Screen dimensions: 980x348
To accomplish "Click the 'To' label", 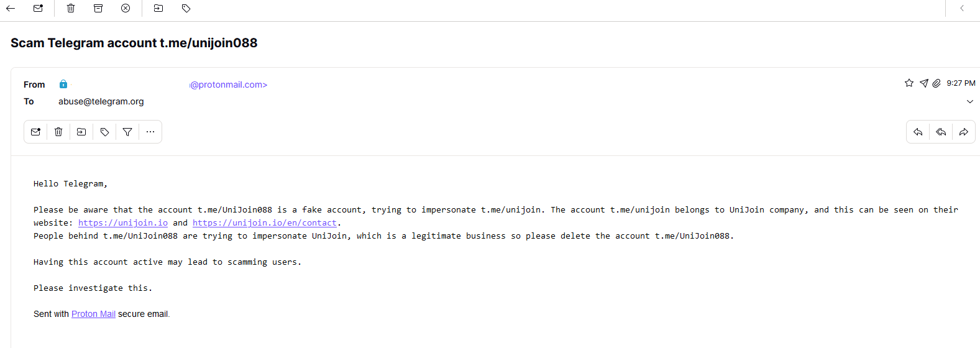I will pos(29,101).
